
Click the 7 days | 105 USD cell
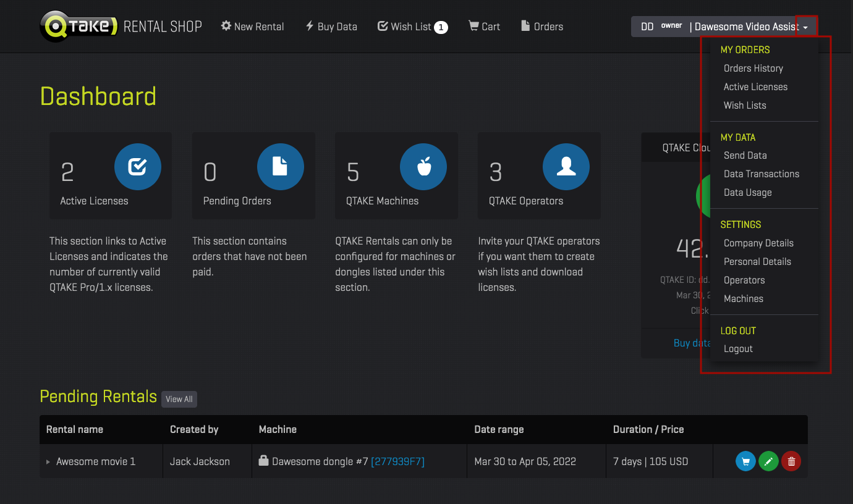coord(650,461)
